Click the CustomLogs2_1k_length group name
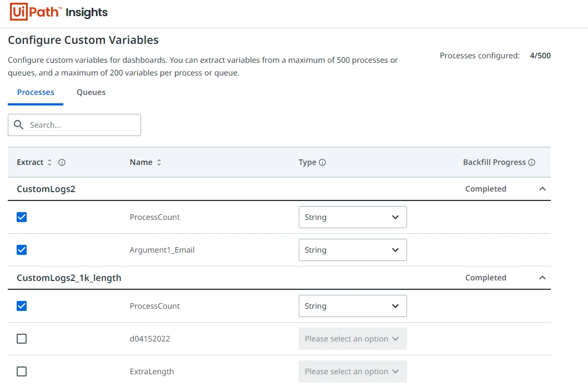This screenshot has width=588, height=387. pos(69,278)
